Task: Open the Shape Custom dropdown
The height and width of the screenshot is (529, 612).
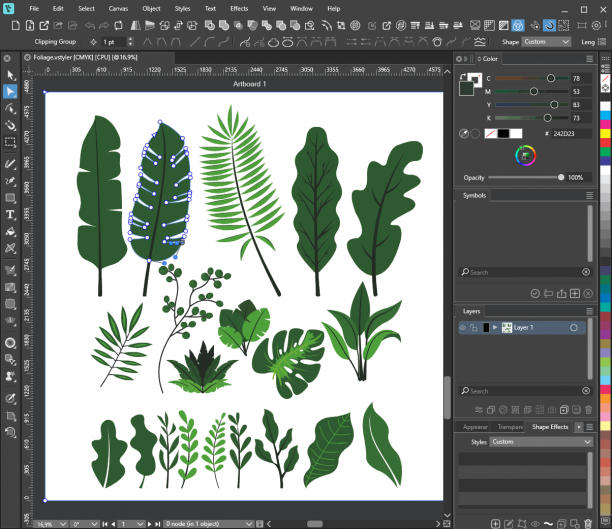Action: 546,42
